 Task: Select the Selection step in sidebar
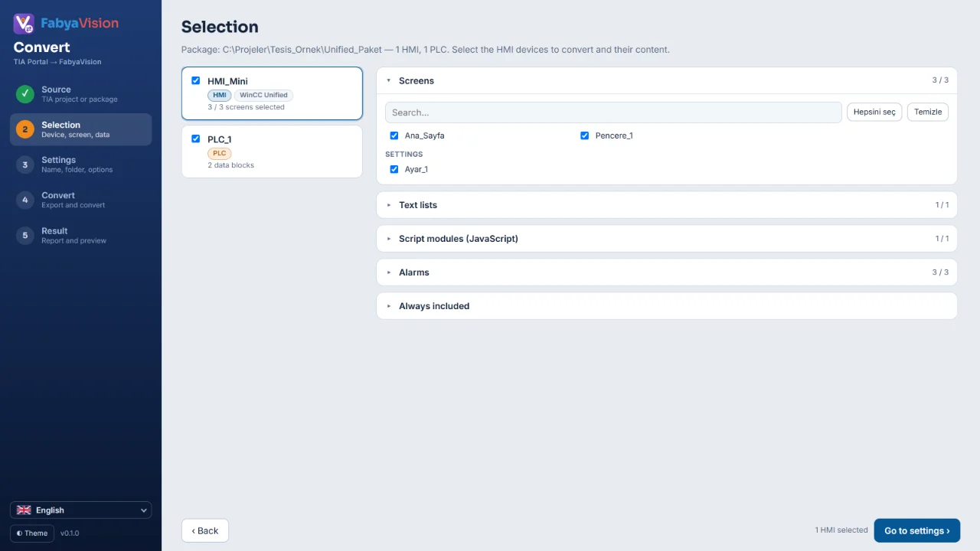pyautogui.click(x=81, y=129)
